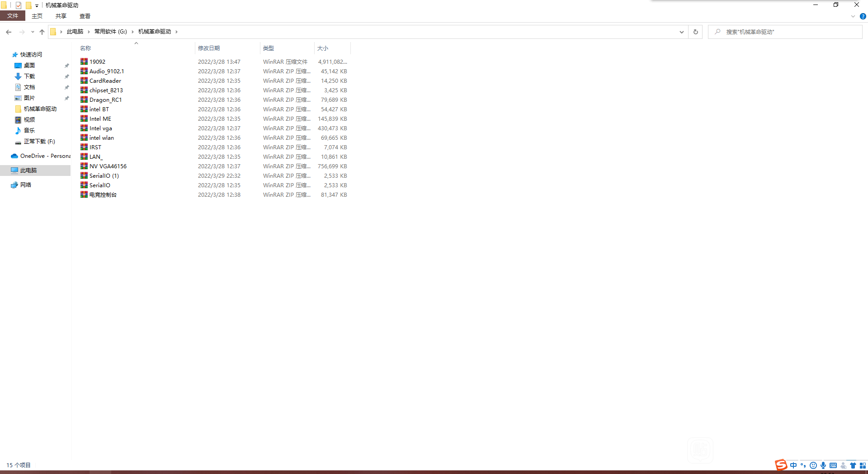Screen dimensions: 868x474
Task: Open 下载 in quick access
Action: pos(29,76)
